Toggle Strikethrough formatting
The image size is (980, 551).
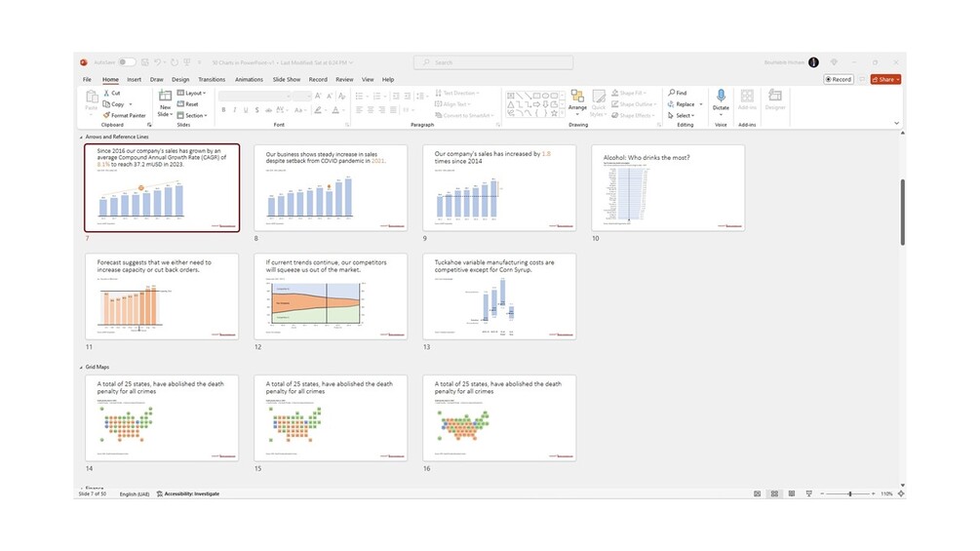pos(269,110)
